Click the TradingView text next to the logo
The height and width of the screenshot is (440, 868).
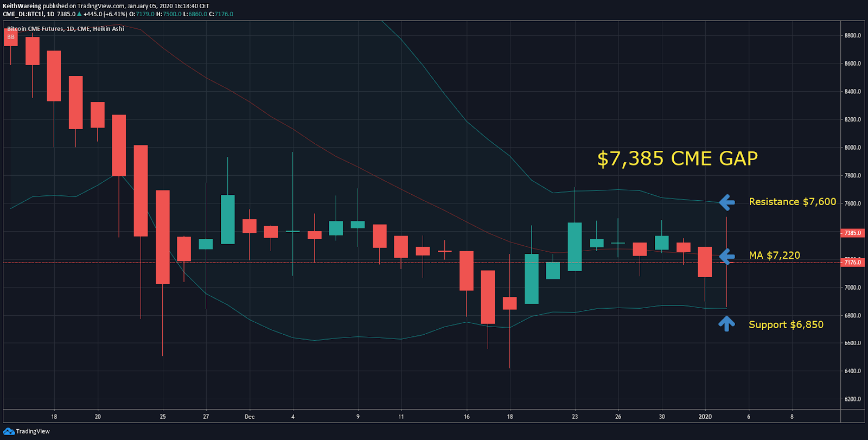coord(33,432)
